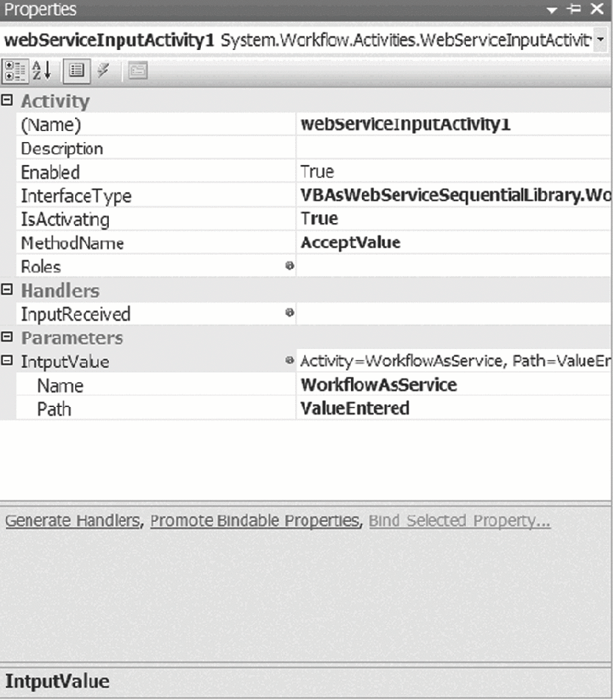Click the Roles bind indicator dot
The height and width of the screenshot is (700, 613).
[290, 266]
